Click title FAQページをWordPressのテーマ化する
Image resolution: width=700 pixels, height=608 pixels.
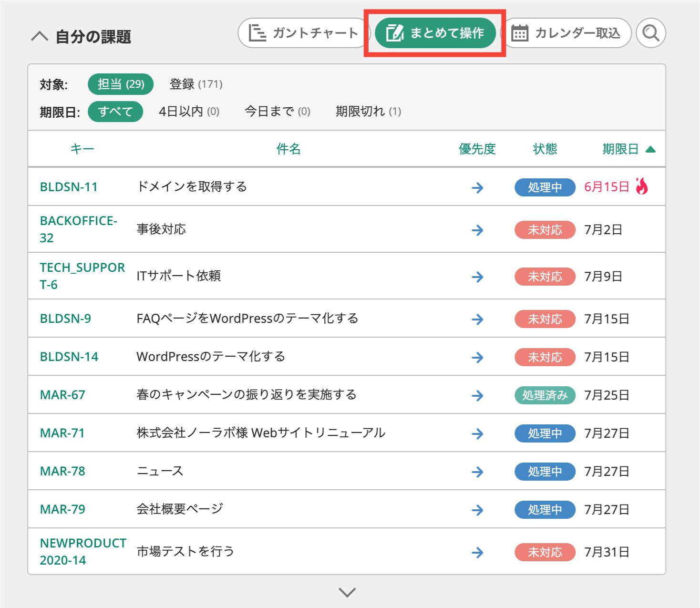(x=247, y=318)
